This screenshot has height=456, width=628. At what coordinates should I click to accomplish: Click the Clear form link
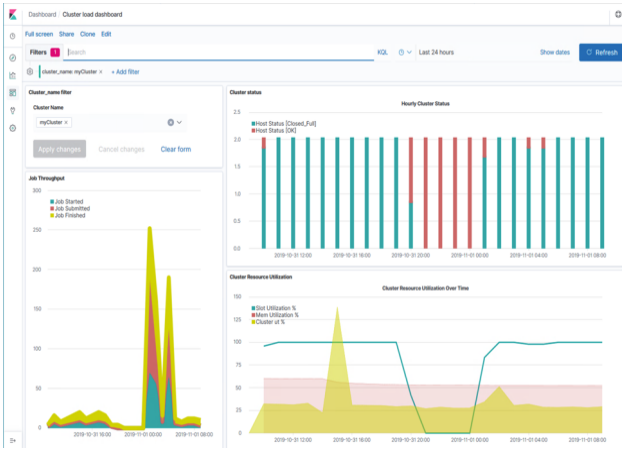(x=176, y=149)
